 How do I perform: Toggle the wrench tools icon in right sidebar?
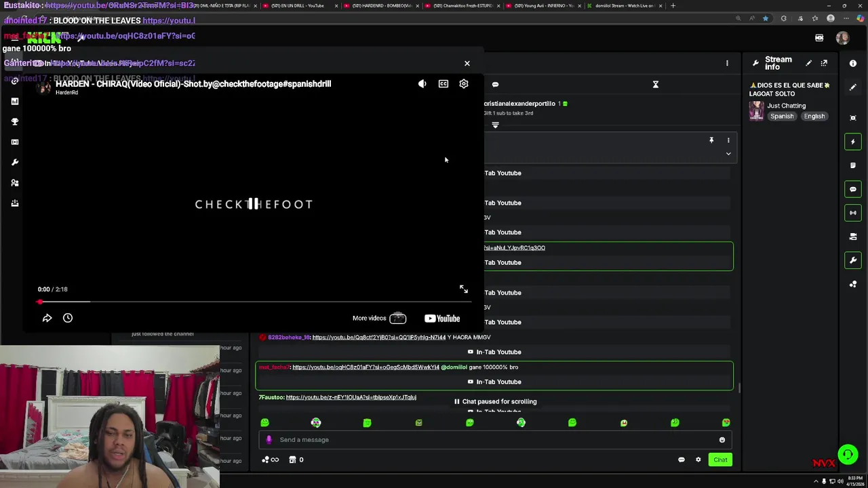tap(853, 260)
